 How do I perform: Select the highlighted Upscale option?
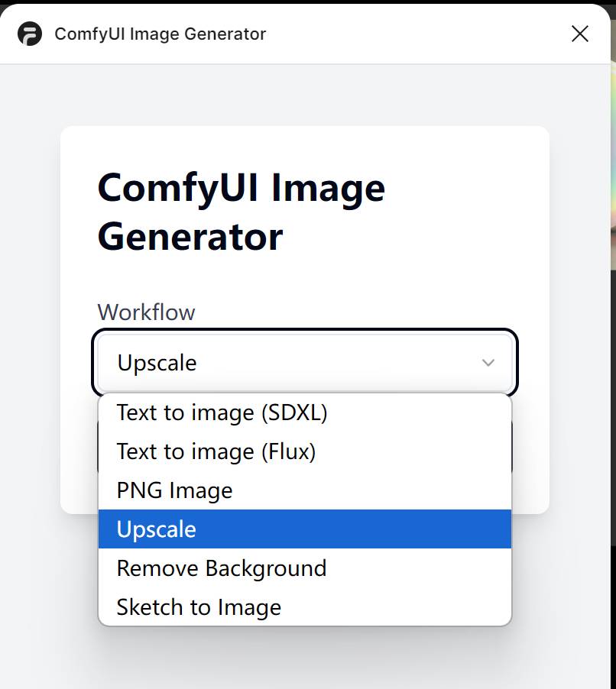pyautogui.click(x=156, y=529)
